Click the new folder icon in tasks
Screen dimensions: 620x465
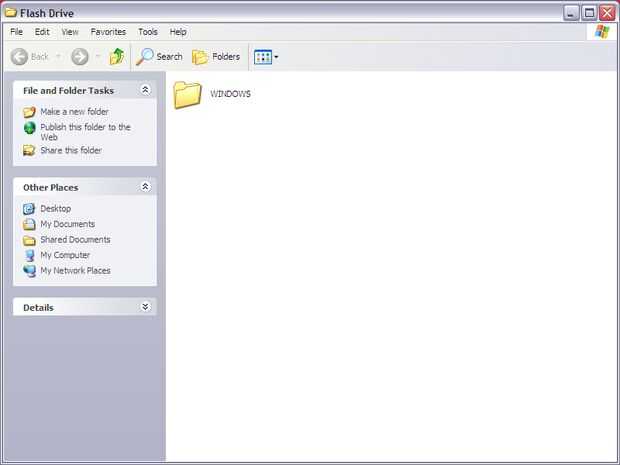point(29,112)
